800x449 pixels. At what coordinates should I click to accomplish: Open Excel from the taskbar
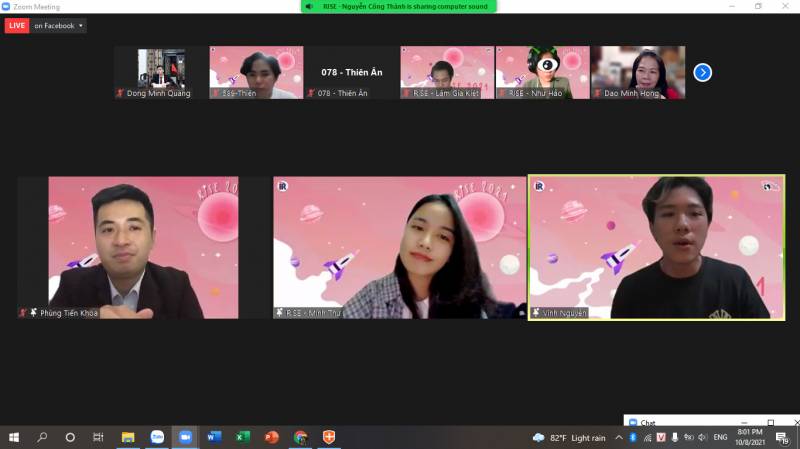tap(243, 437)
